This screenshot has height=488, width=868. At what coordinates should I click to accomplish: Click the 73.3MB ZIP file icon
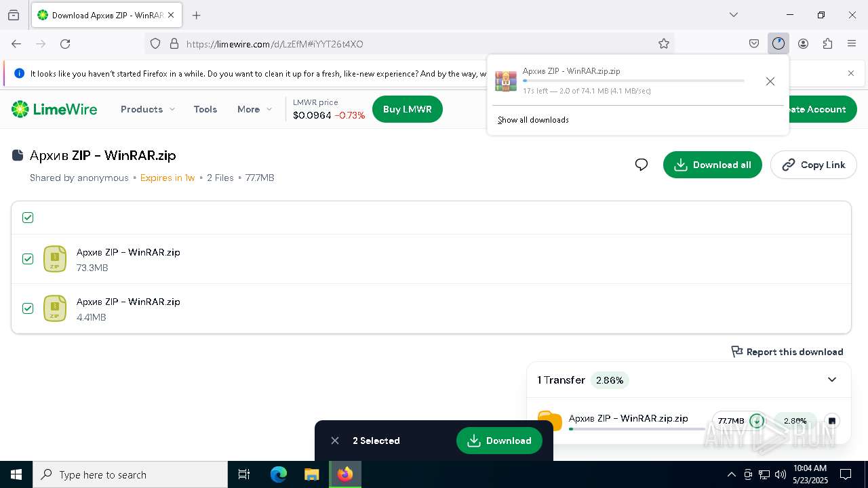point(55,259)
